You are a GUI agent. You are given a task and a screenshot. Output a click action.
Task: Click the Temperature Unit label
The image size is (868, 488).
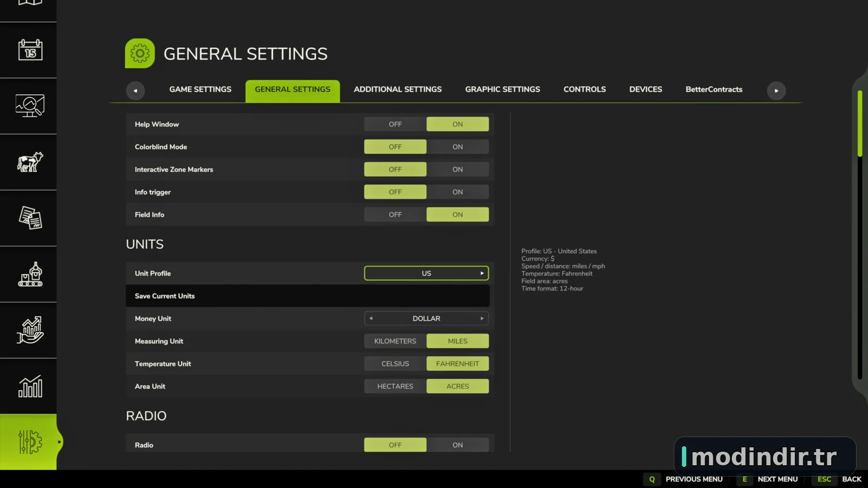(x=163, y=364)
